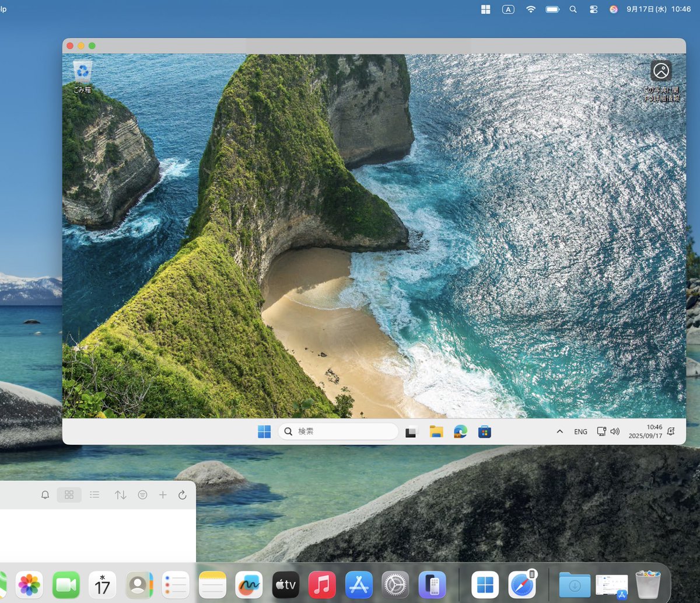The image size is (700, 603).
Task: Open filter icon in small window
Action: [x=142, y=495]
